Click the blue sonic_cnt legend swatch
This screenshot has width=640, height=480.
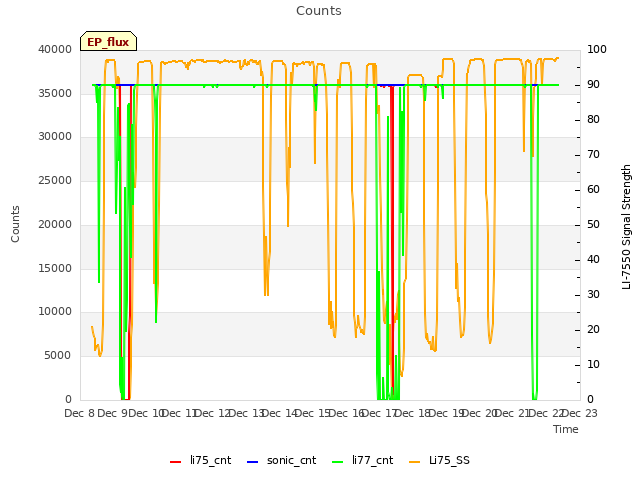point(253,462)
